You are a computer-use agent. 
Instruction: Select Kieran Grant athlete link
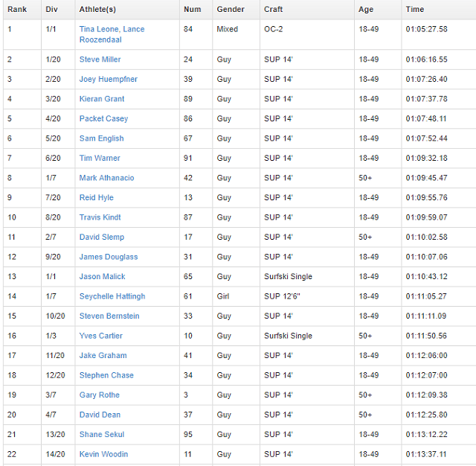102,99
